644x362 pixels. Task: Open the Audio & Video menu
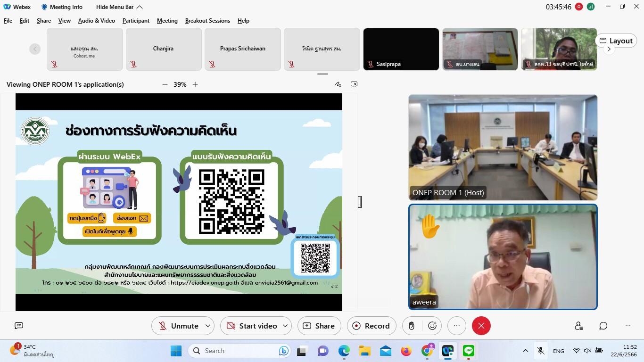pyautogui.click(x=96, y=21)
